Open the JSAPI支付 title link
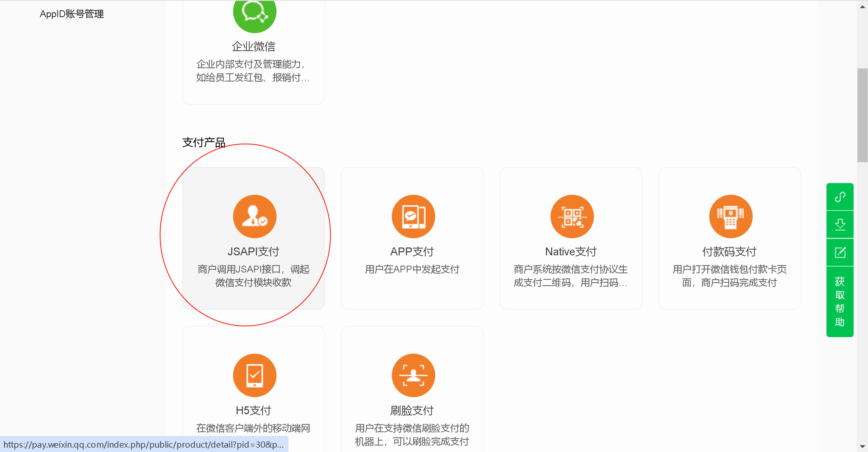This screenshot has height=452, width=868. (x=253, y=251)
